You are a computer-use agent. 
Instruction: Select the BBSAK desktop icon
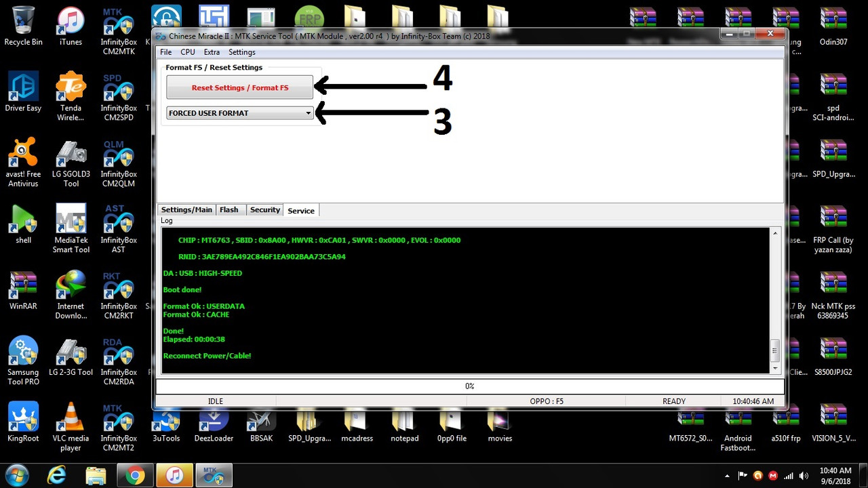point(261,427)
